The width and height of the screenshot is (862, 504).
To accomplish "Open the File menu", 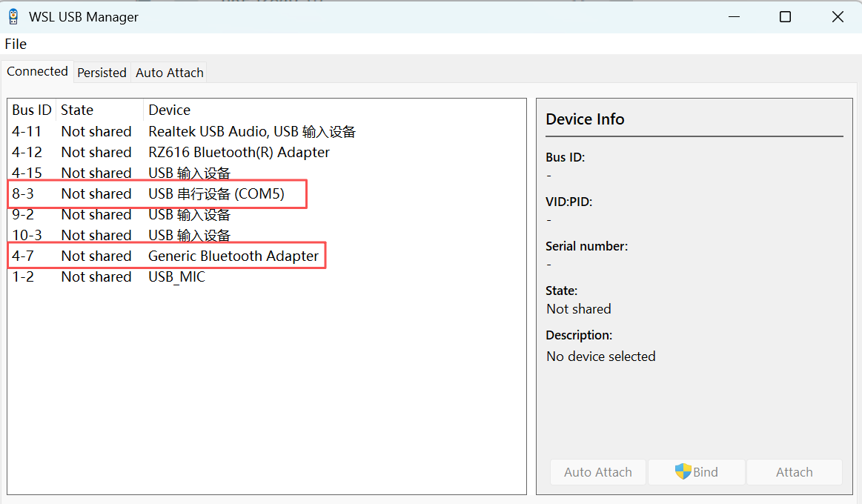I will 16,44.
